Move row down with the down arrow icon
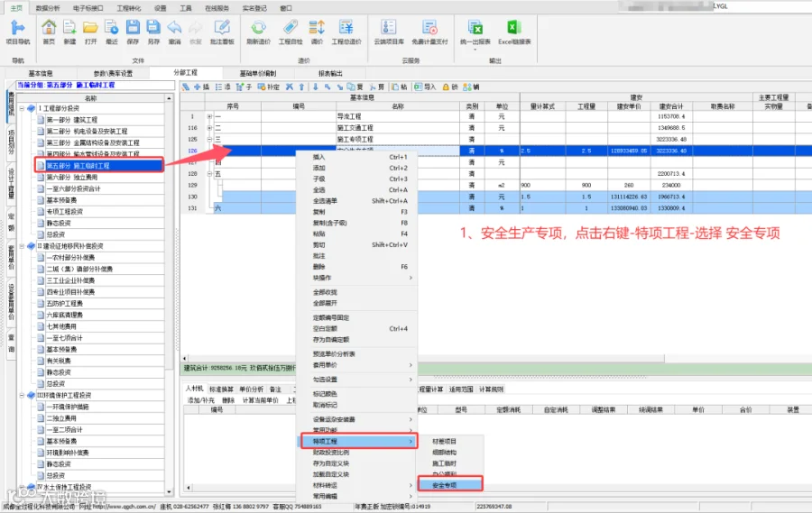 (x=315, y=87)
